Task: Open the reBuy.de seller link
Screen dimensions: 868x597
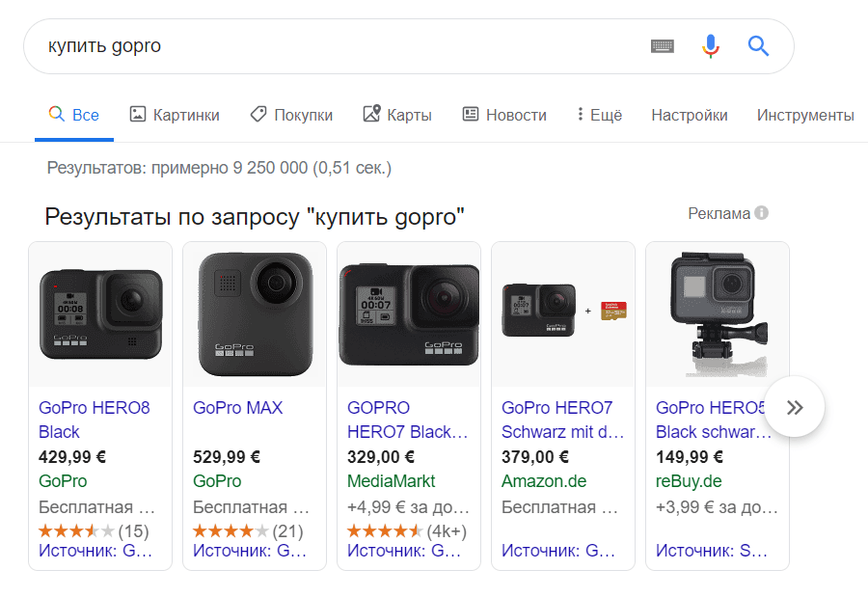Action: [689, 480]
